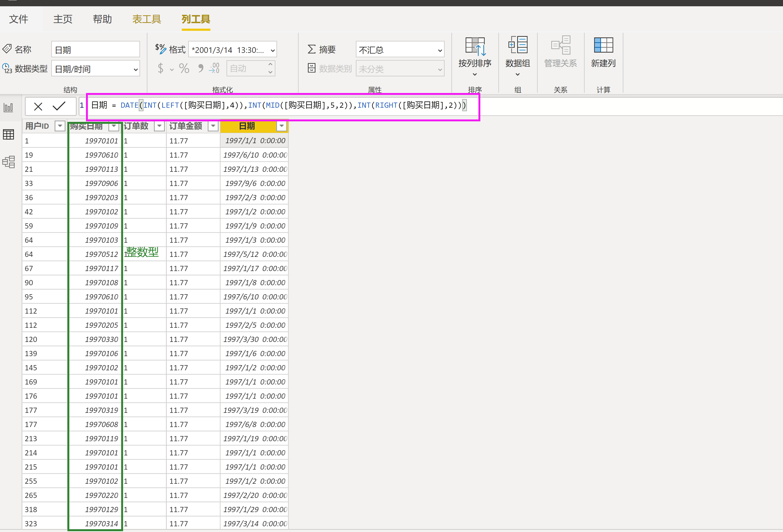The height and width of the screenshot is (532, 783).
Task: Switch to Report view in left sidebar
Action: pos(8,107)
